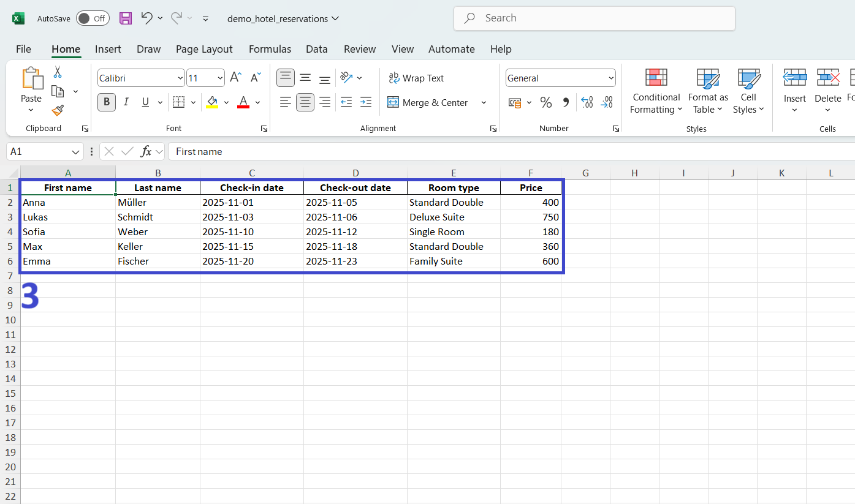Click the Top Align icon
This screenshot has height=504, width=855.
(x=286, y=78)
